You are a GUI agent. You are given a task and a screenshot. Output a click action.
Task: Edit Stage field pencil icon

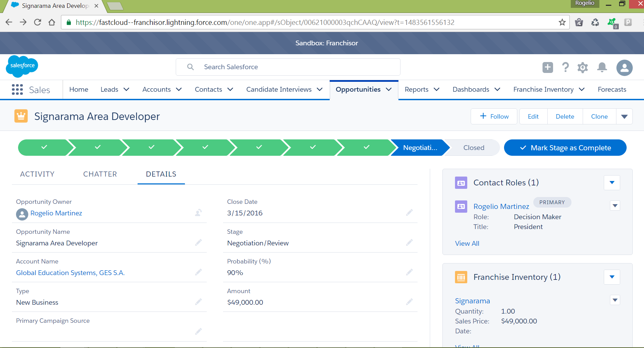409,242
